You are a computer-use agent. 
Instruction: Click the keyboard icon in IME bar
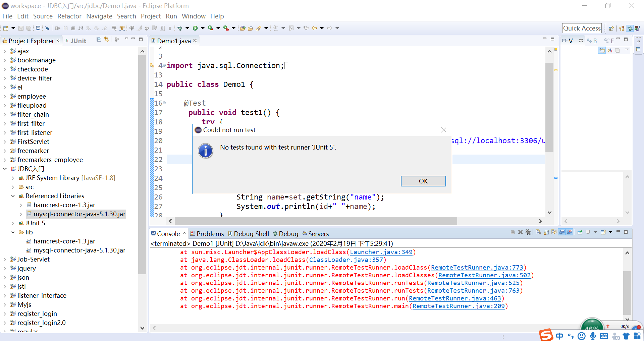(x=604, y=336)
